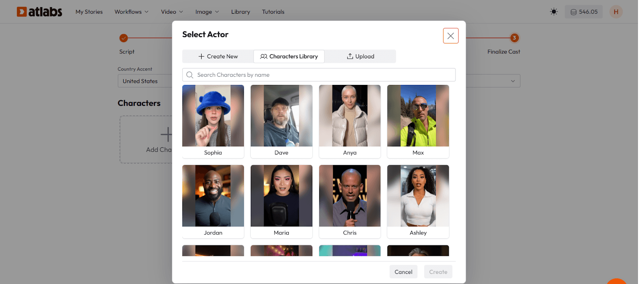Click the Add Character plus card
The height and width of the screenshot is (284, 644).
tap(146, 140)
